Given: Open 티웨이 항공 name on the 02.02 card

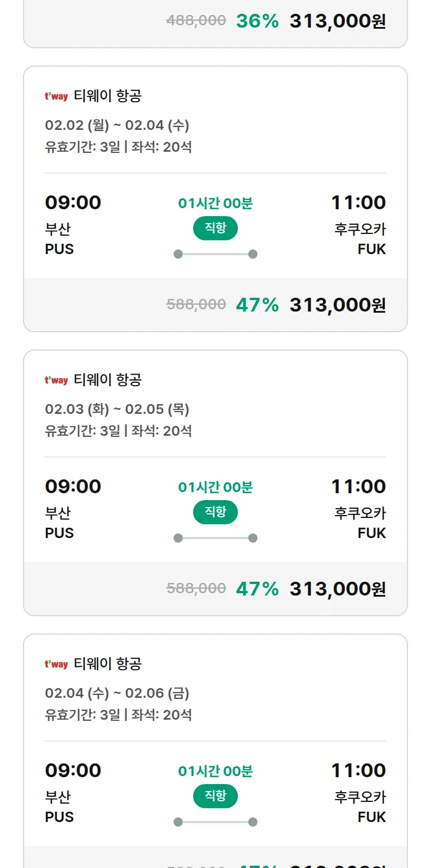Looking at the screenshot, I should point(107,96).
